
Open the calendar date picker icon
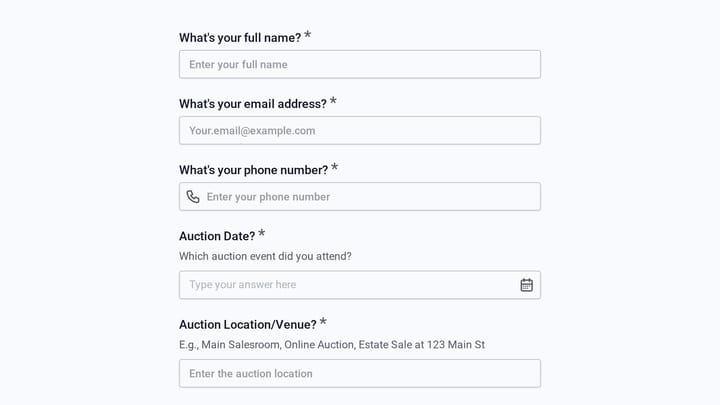point(526,285)
